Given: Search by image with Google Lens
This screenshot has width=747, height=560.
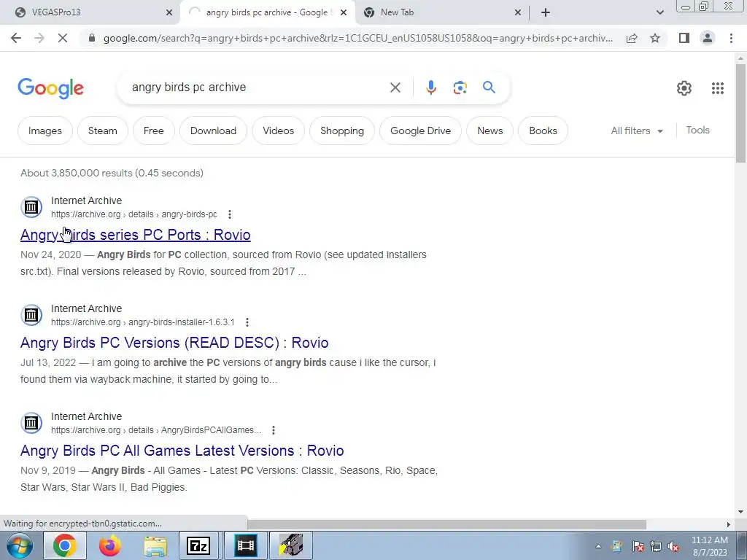Looking at the screenshot, I should (460, 87).
